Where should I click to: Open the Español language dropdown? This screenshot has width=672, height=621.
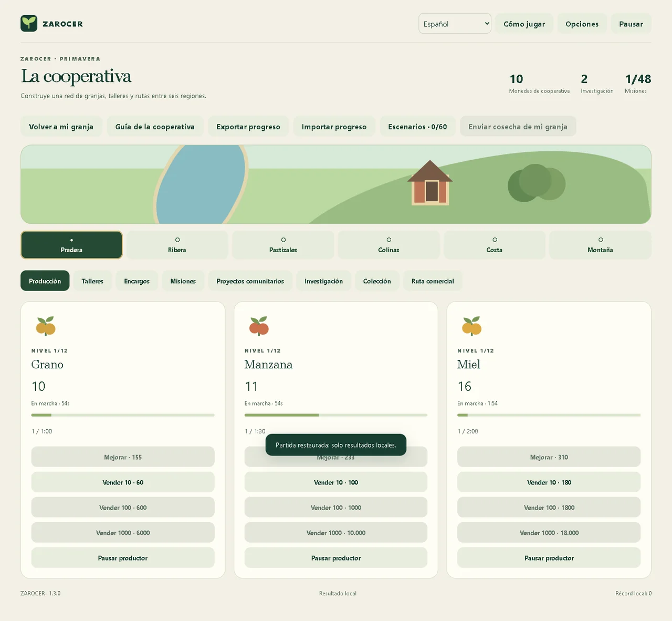(x=455, y=24)
